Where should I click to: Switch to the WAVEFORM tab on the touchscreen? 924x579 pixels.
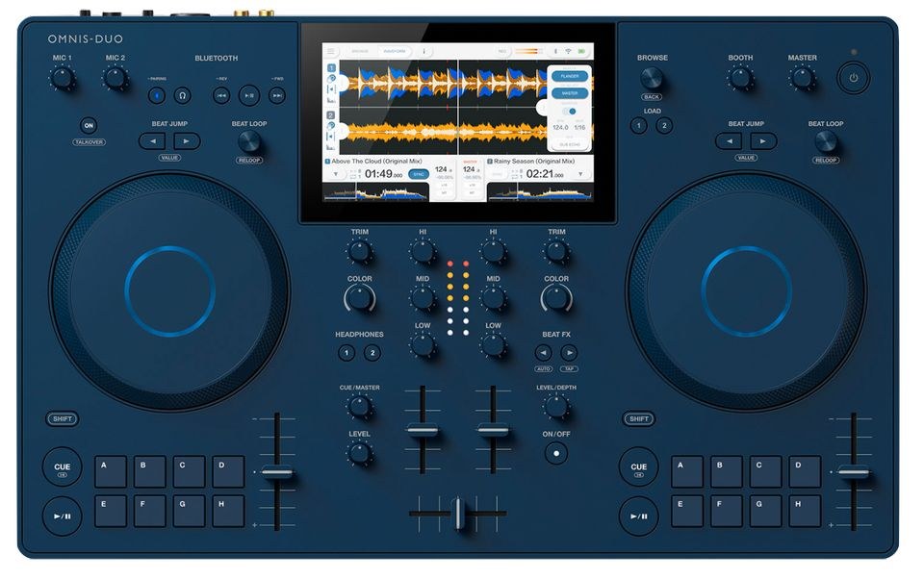(395, 51)
